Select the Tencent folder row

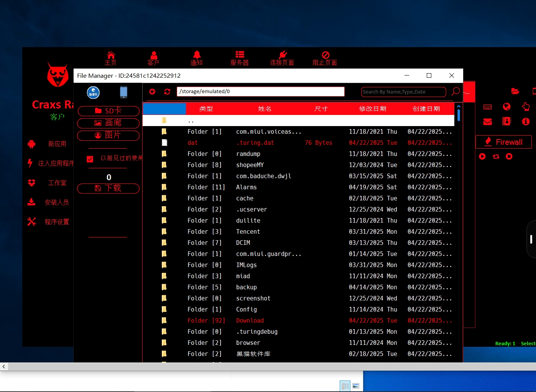tap(298, 232)
